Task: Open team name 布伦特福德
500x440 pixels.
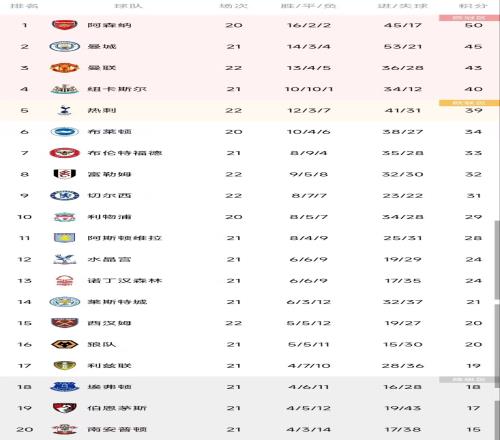Action: [x=125, y=153]
